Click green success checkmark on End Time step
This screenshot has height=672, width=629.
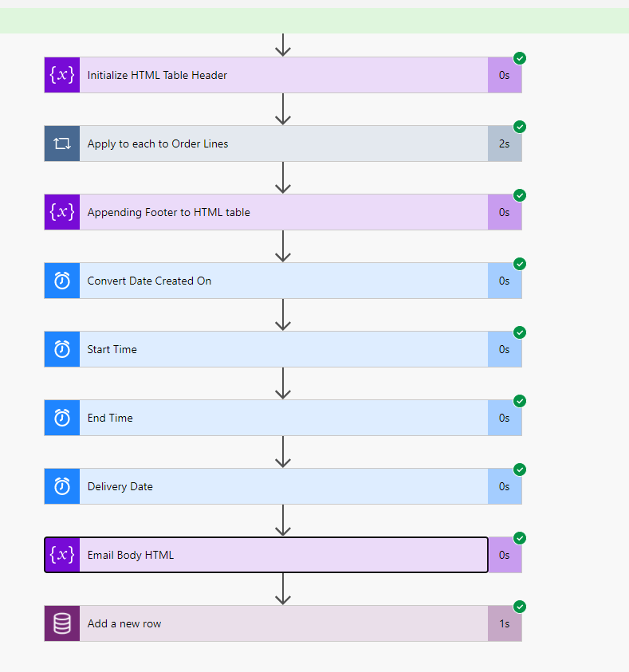click(520, 401)
